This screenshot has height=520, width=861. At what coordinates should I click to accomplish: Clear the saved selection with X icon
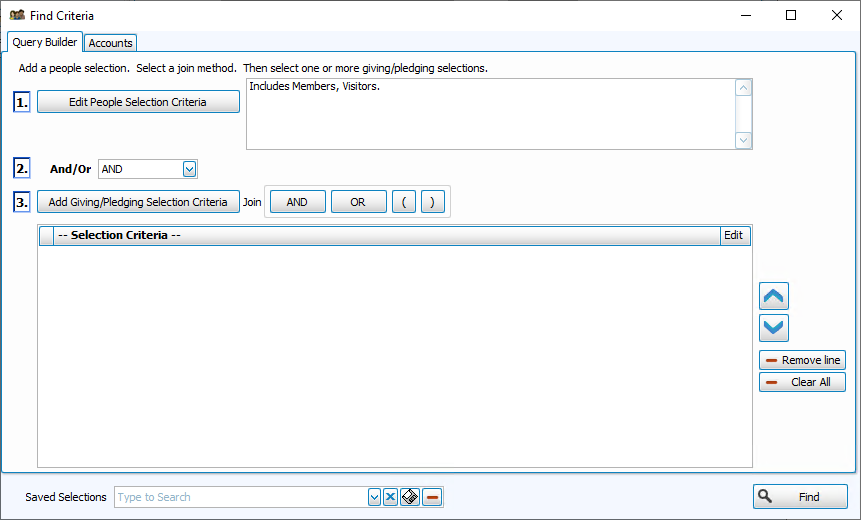[x=391, y=497]
